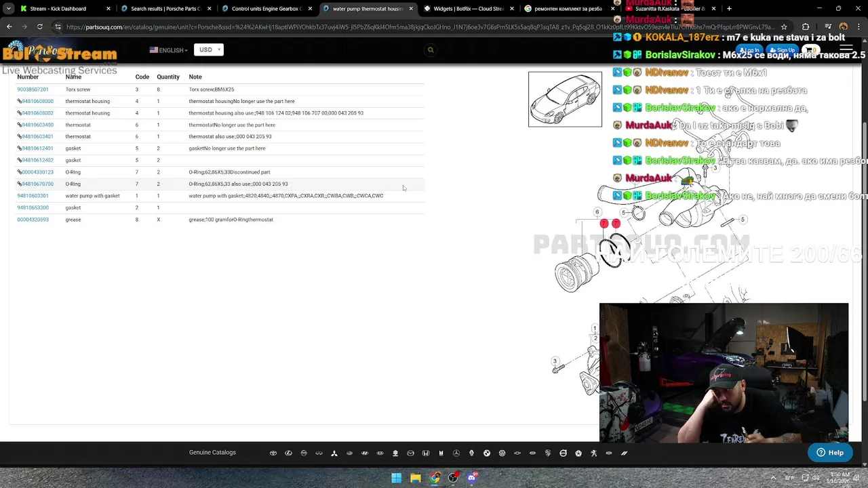This screenshot has width=868, height=488.
Task: Open the Hyundai genuine catalog icon
Action: [365, 453]
